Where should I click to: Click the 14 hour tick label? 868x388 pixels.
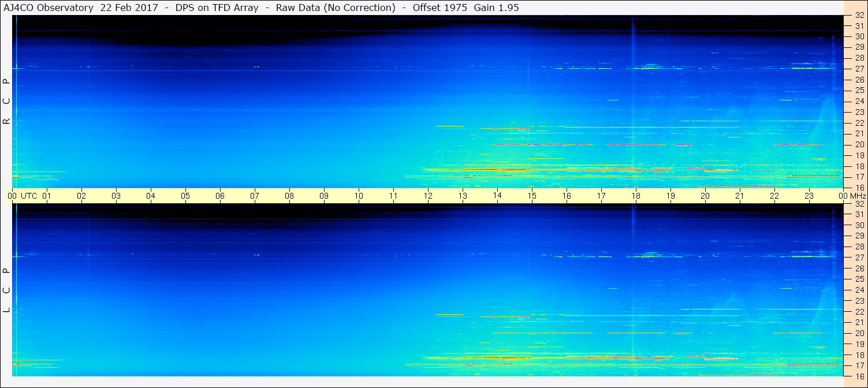point(497,196)
